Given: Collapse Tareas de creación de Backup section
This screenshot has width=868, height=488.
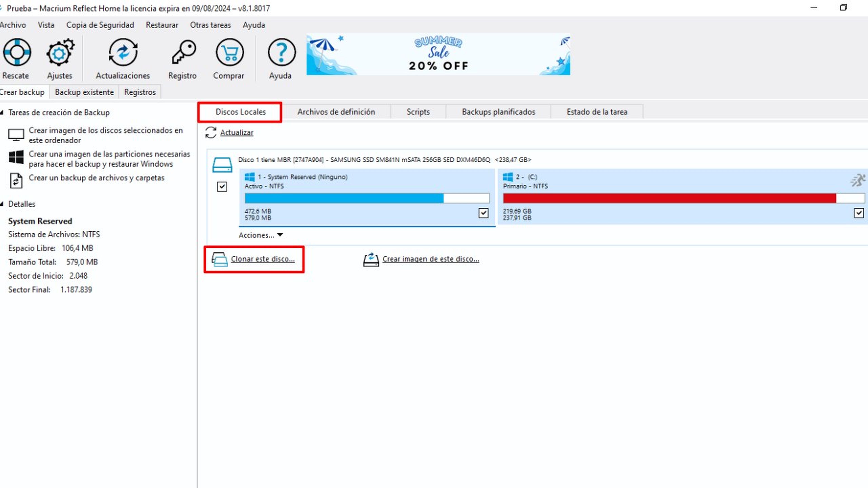Looking at the screenshot, I should pos(2,113).
